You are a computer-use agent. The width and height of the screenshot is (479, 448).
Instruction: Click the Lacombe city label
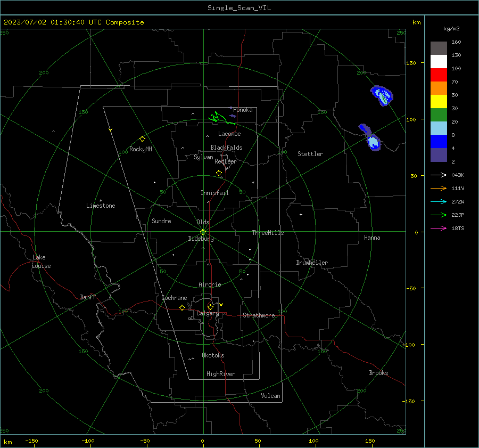pos(229,134)
